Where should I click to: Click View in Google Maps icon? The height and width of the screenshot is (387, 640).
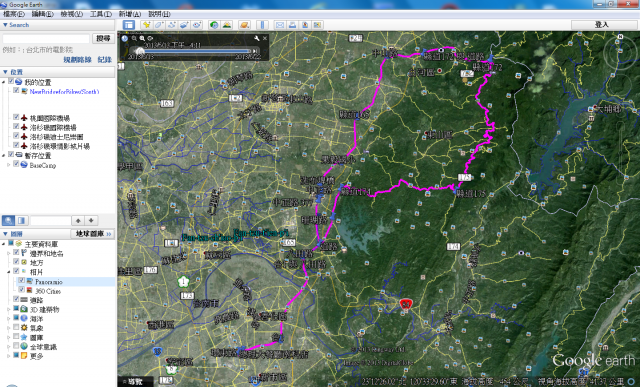click(318, 25)
